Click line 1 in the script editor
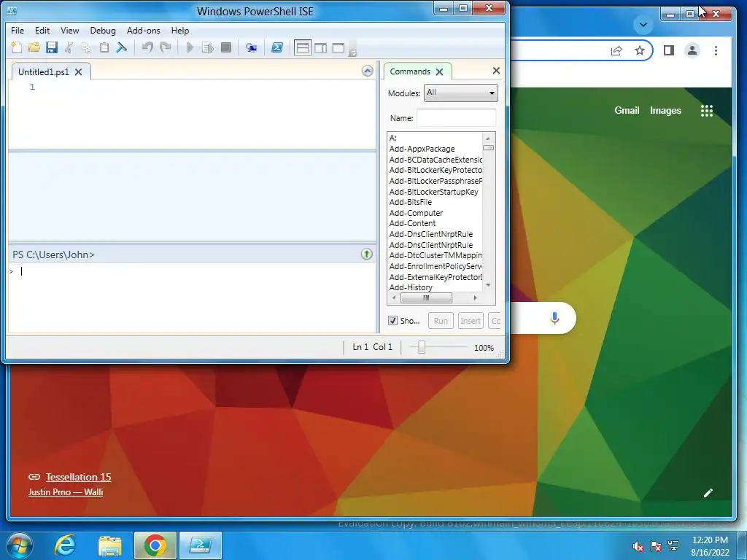The width and height of the screenshot is (747, 560). pyautogui.click(x=205, y=87)
